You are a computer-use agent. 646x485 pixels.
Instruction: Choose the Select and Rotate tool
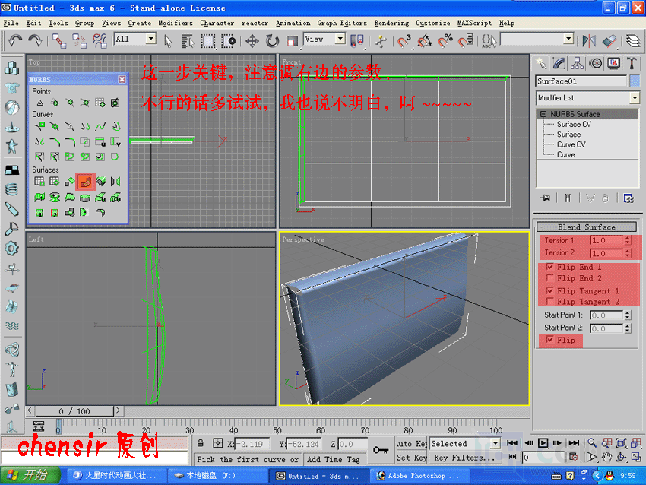point(272,41)
